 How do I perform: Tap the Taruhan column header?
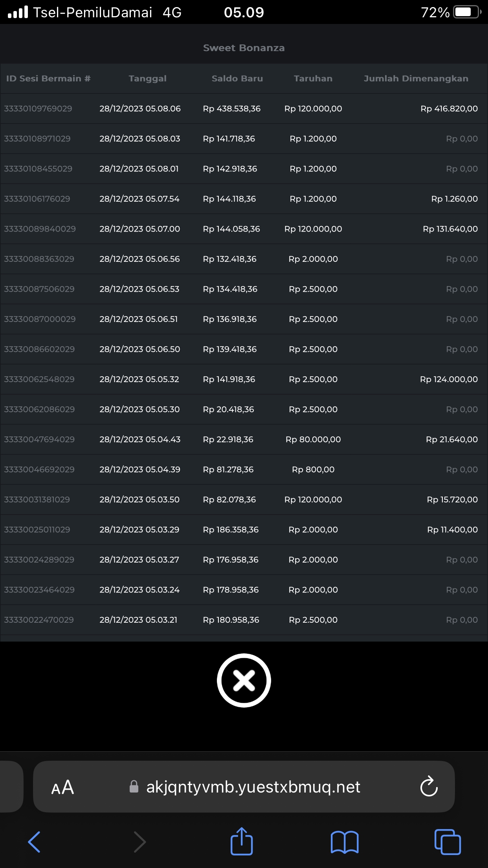(x=313, y=79)
